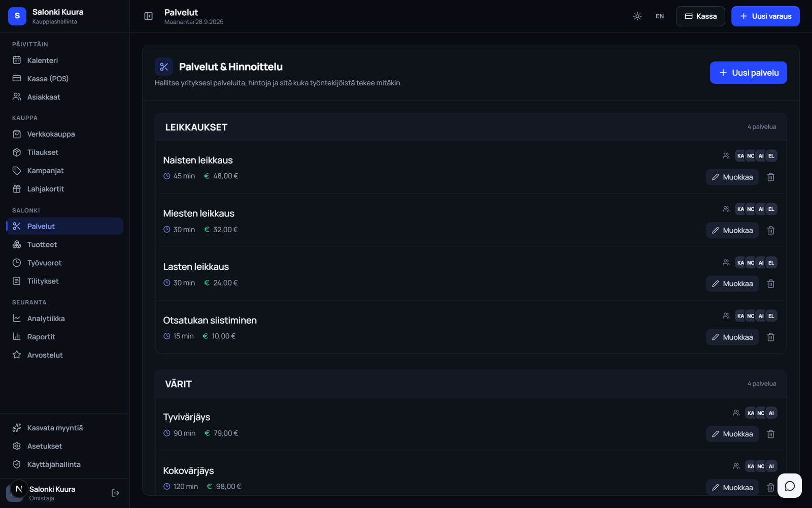The image size is (812, 508).
Task: Open the chat support bubble
Action: 790,486
